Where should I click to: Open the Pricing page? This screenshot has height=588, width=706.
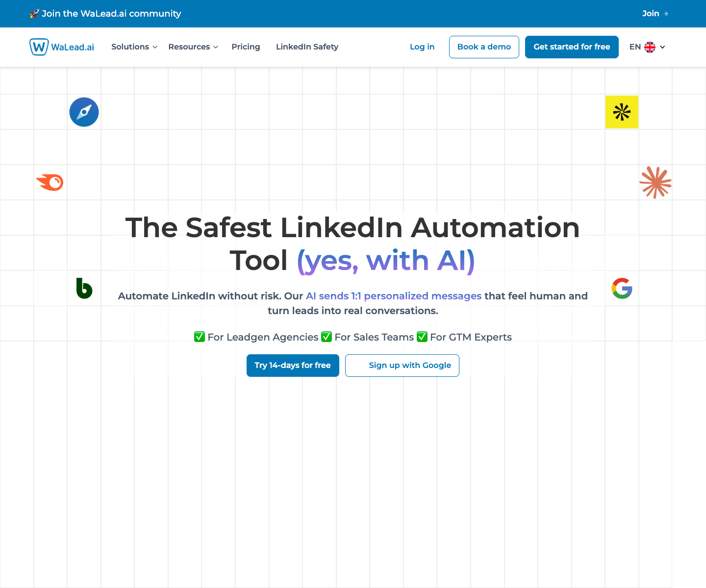point(246,47)
